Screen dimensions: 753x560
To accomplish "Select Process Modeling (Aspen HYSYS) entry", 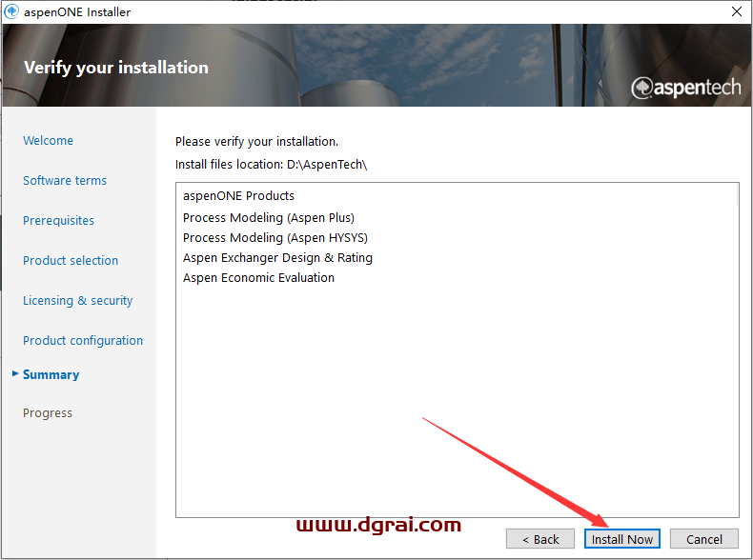I will coord(275,238).
